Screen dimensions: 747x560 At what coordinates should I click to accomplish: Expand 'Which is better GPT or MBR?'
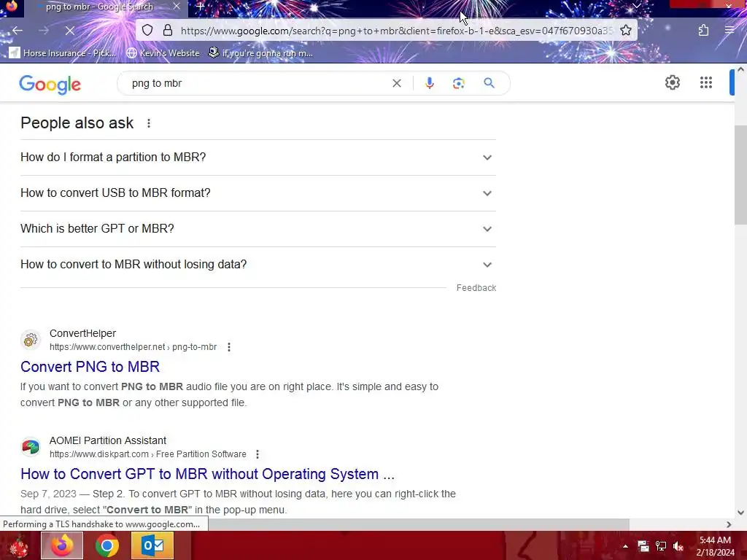coord(258,228)
